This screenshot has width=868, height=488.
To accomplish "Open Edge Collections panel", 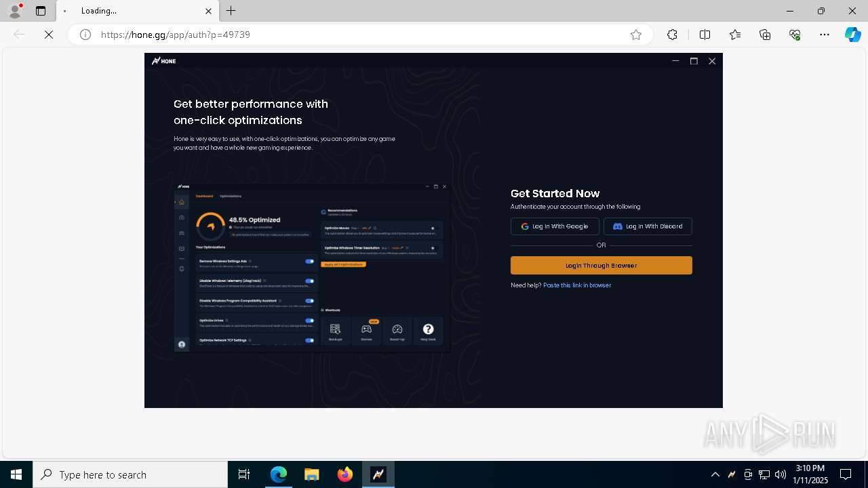I will (765, 35).
